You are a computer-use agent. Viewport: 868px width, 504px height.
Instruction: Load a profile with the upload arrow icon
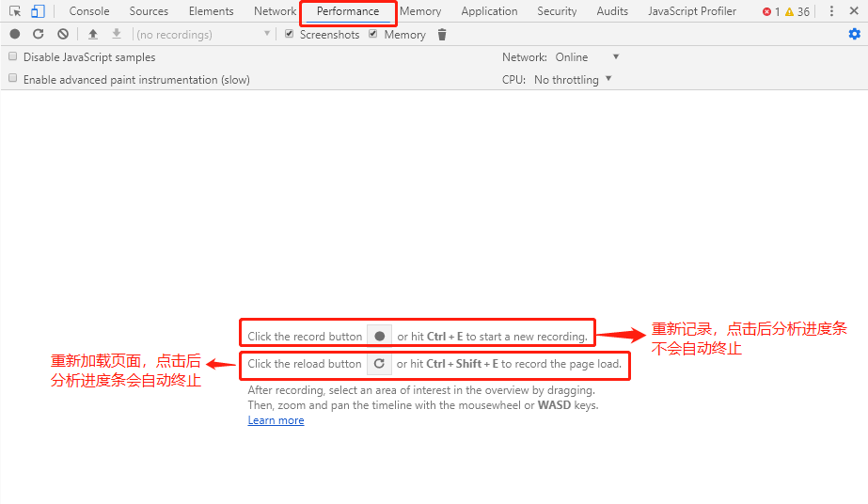tap(93, 34)
